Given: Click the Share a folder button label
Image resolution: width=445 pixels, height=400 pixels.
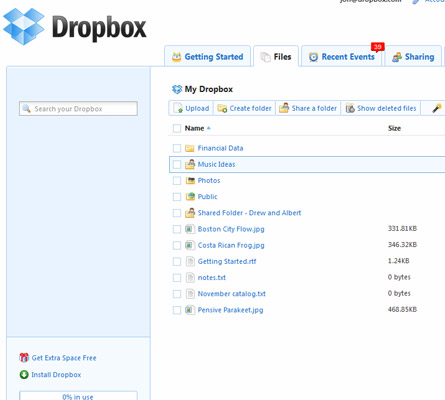Looking at the screenshot, I should tap(314, 108).
